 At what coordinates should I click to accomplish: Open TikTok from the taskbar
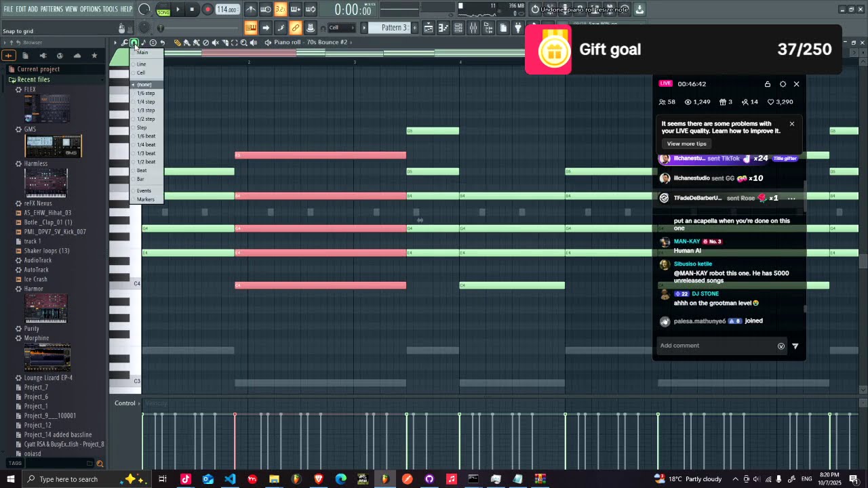[185, 479]
